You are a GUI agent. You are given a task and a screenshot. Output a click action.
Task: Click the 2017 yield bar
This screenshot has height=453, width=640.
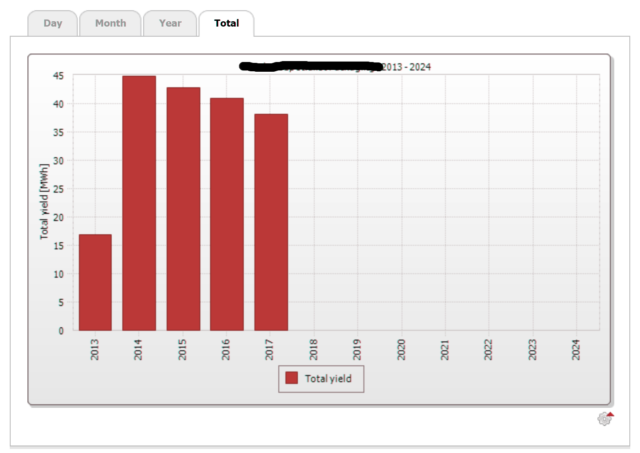[271, 222]
